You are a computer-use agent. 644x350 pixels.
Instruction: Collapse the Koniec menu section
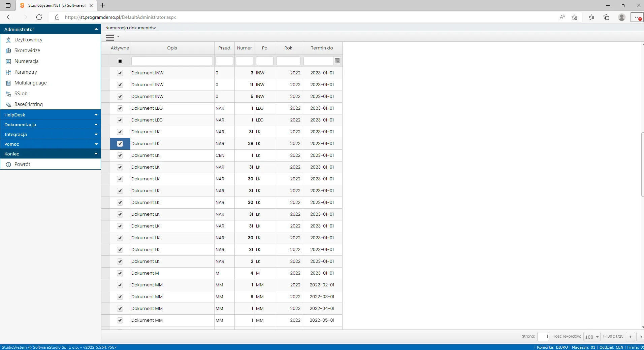click(51, 154)
